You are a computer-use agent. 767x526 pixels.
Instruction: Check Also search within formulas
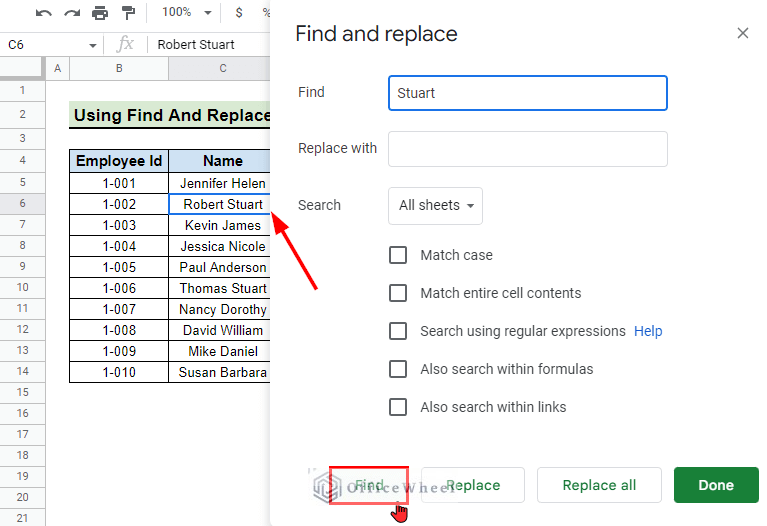tap(398, 369)
